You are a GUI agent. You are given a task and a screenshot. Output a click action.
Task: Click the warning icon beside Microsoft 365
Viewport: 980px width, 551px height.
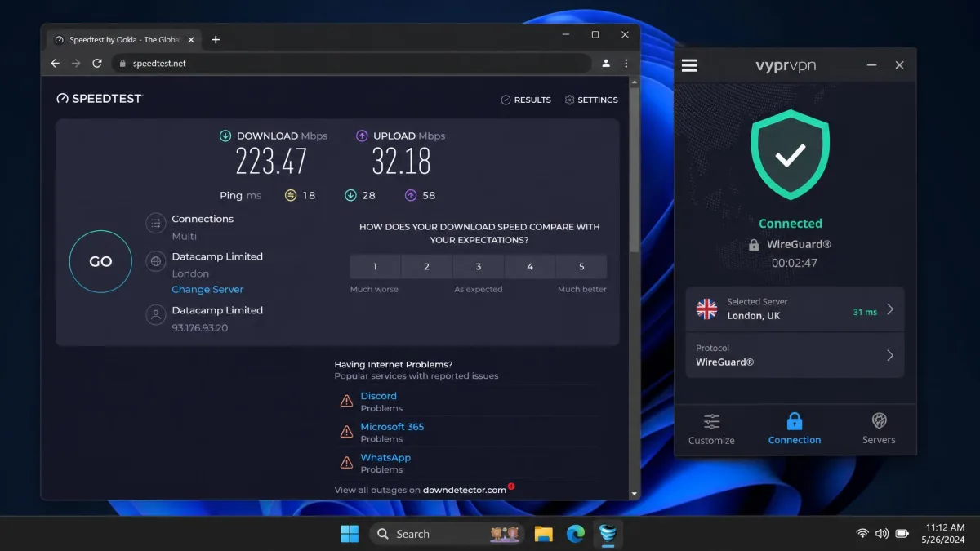coord(346,432)
